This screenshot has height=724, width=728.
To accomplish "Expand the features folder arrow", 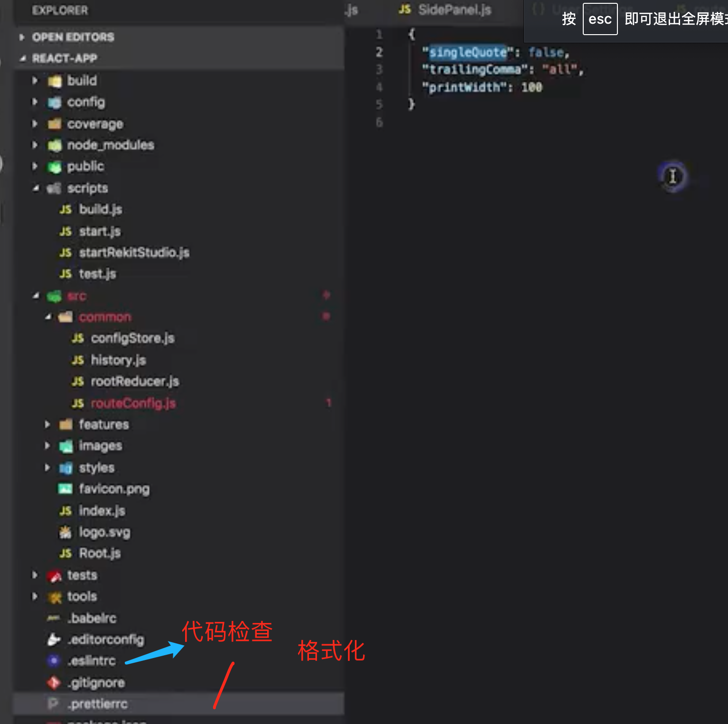I will pyautogui.click(x=47, y=424).
